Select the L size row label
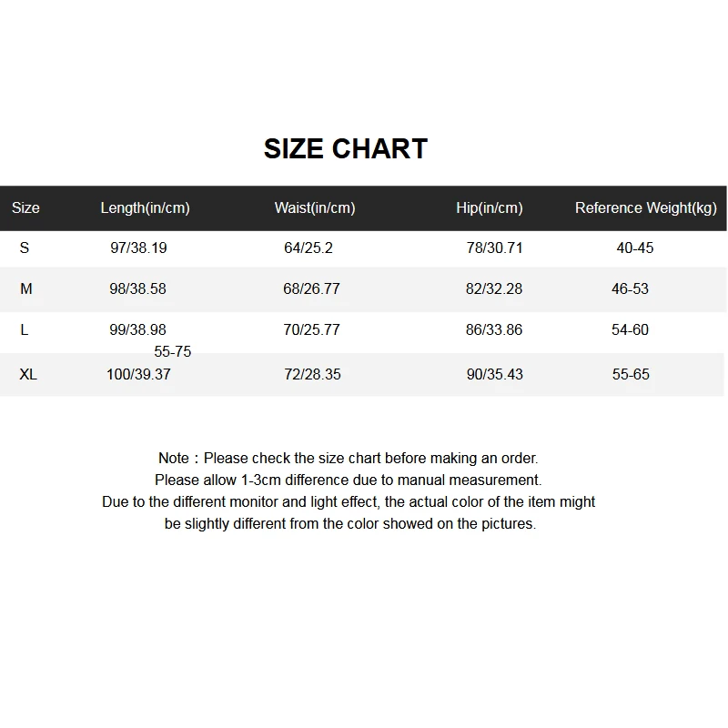This screenshot has width=728, height=728. pos(25,329)
